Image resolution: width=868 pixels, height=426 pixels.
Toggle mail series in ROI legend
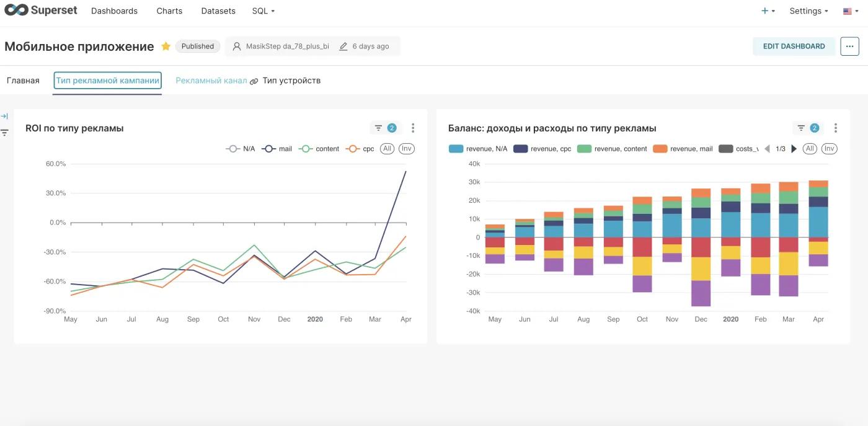point(277,149)
